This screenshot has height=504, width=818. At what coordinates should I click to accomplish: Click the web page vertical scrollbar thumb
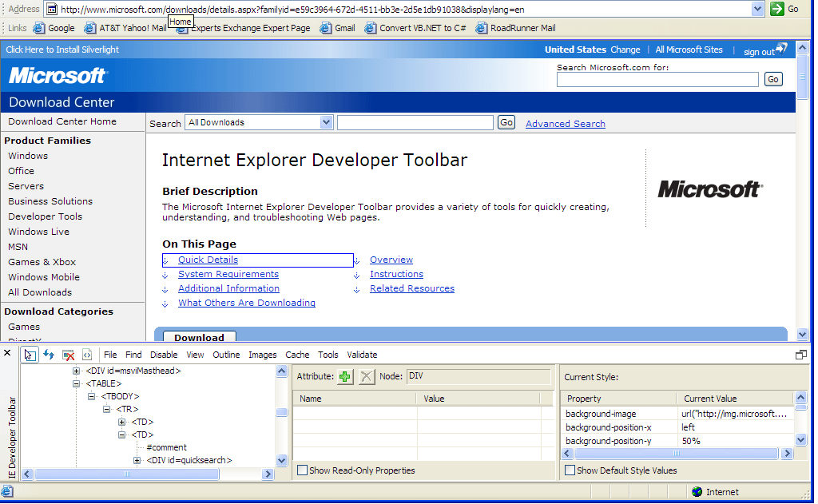coord(802,76)
